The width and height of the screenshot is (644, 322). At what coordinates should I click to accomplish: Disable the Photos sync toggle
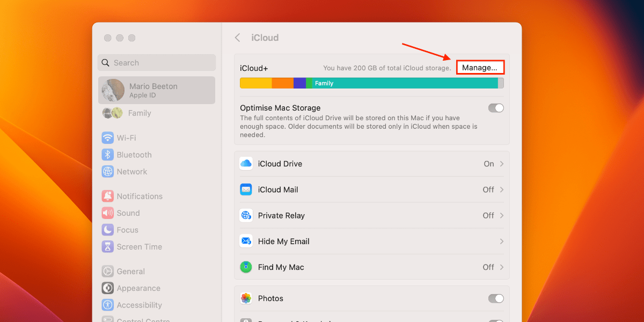coord(495,298)
